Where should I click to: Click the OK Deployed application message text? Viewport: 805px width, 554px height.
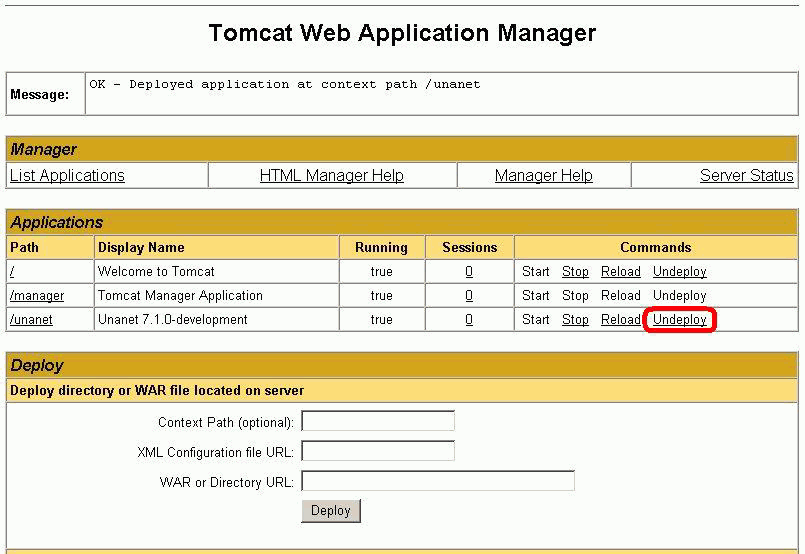[285, 84]
